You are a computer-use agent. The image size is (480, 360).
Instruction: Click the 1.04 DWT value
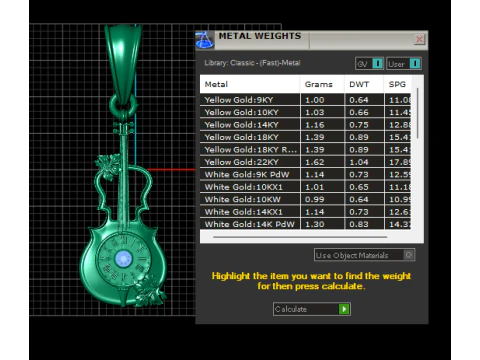click(359, 162)
